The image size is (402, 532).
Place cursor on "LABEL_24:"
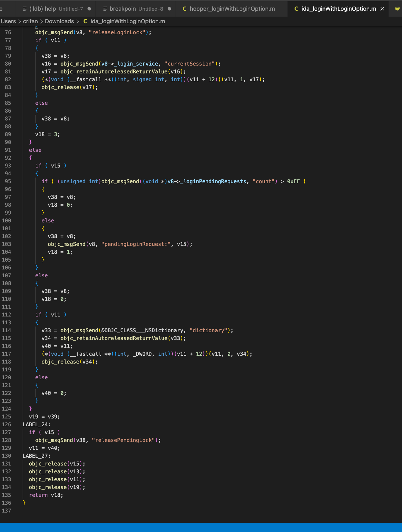pos(36,424)
